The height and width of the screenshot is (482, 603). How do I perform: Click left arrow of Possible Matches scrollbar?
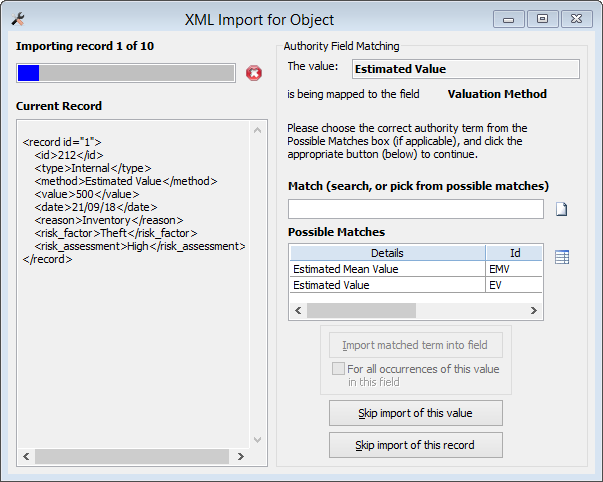(298, 310)
